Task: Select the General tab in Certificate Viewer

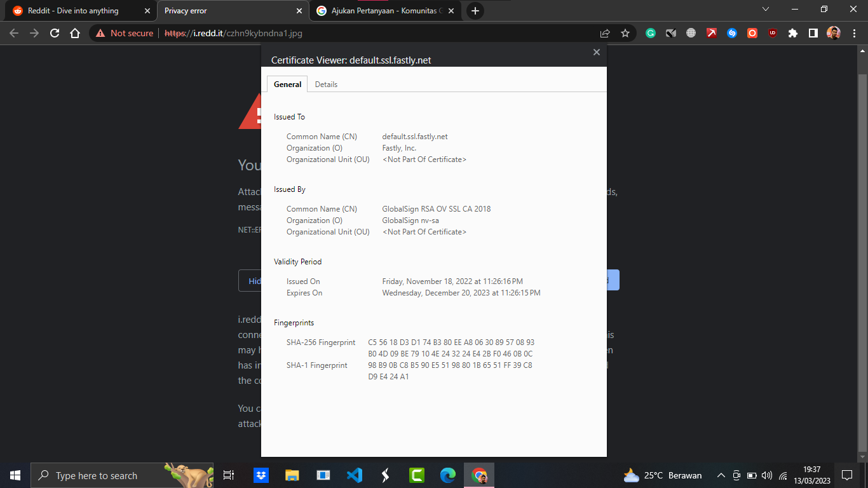Action: tap(287, 85)
